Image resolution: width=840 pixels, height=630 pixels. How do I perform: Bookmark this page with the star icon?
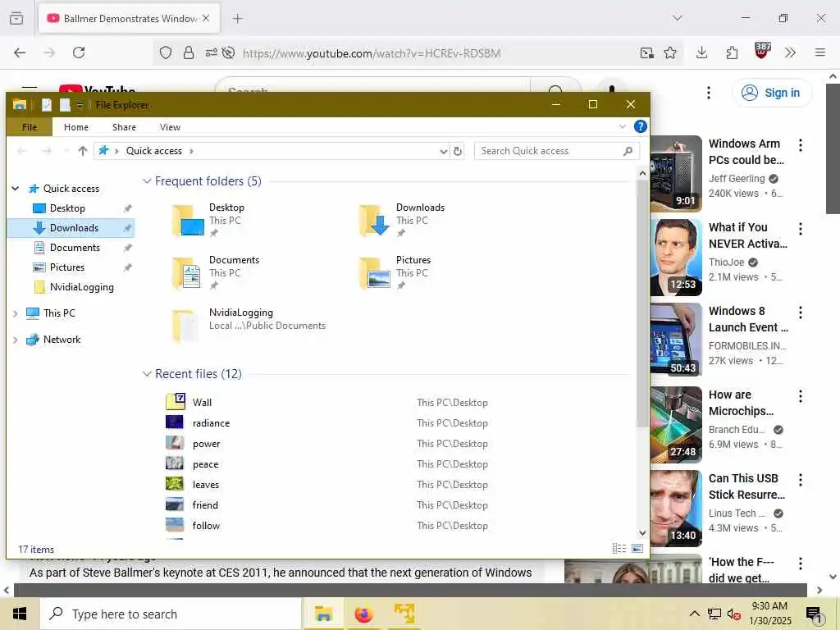[x=669, y=52]
